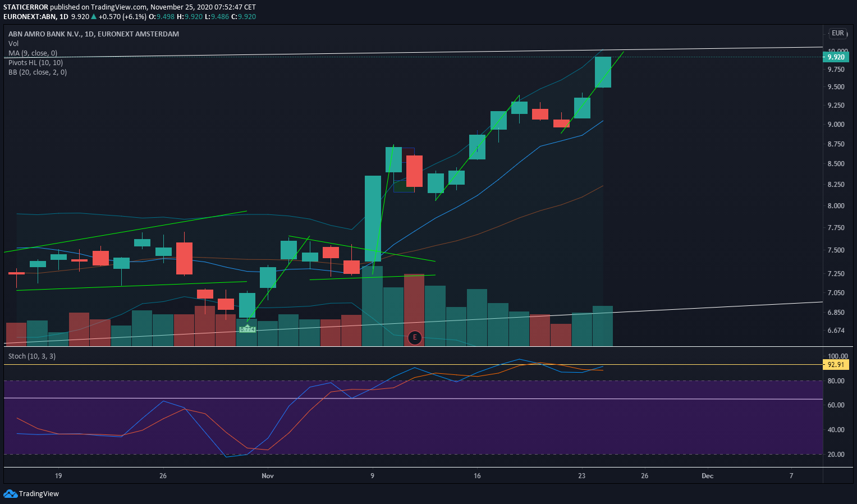Click the 9.000 price axis label
Viewport: 857px width, 504px height.
pyautogui.click(x=836, y=125)
